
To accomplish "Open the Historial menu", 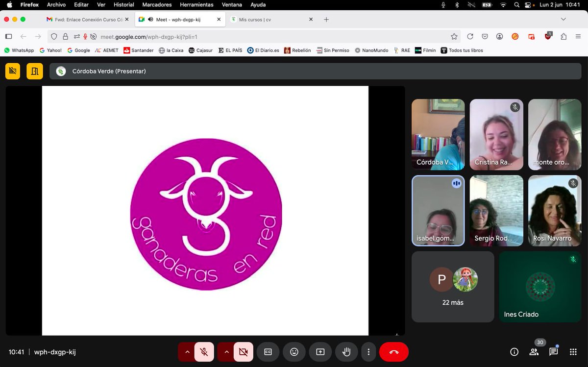I will tap(123, 4).
